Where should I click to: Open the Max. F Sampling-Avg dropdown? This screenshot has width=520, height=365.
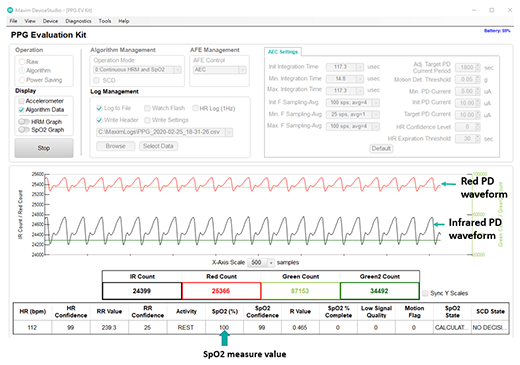pyautogui.click(x=376, y=126)
